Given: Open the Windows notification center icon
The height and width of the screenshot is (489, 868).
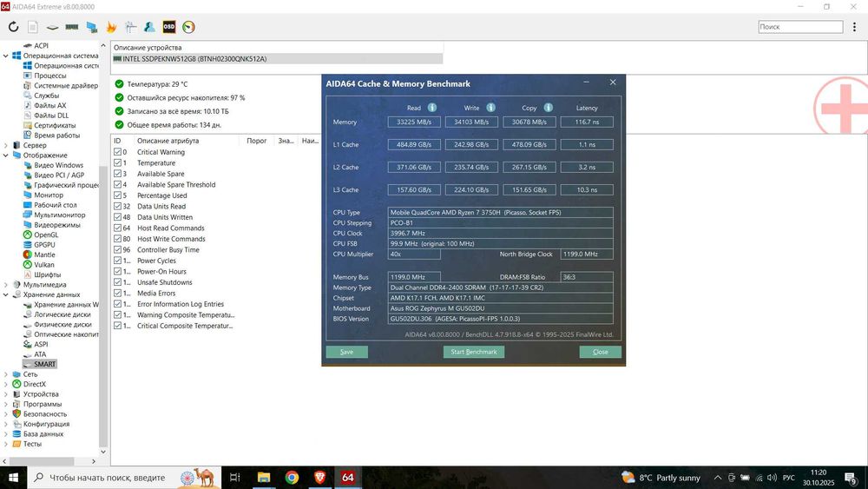Looking at the screenshot, I should [x=851, y=478].
